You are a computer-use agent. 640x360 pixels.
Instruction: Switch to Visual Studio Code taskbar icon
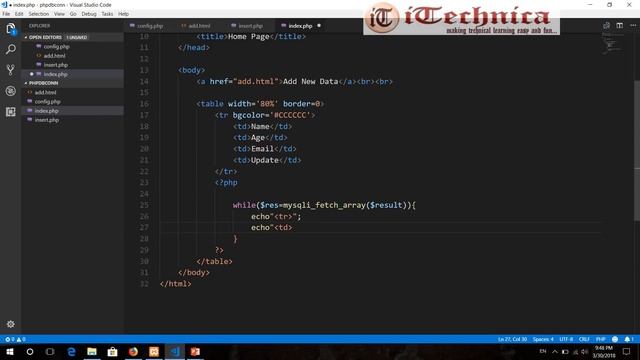tap(175, 351)
